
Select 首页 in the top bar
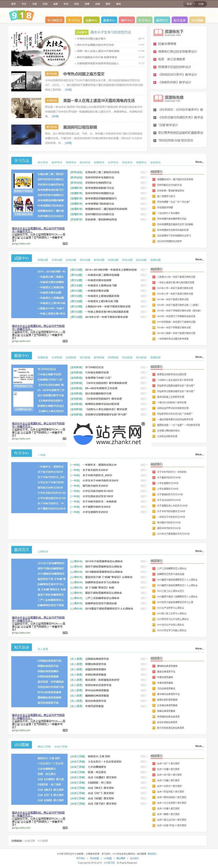pos(13,4)
